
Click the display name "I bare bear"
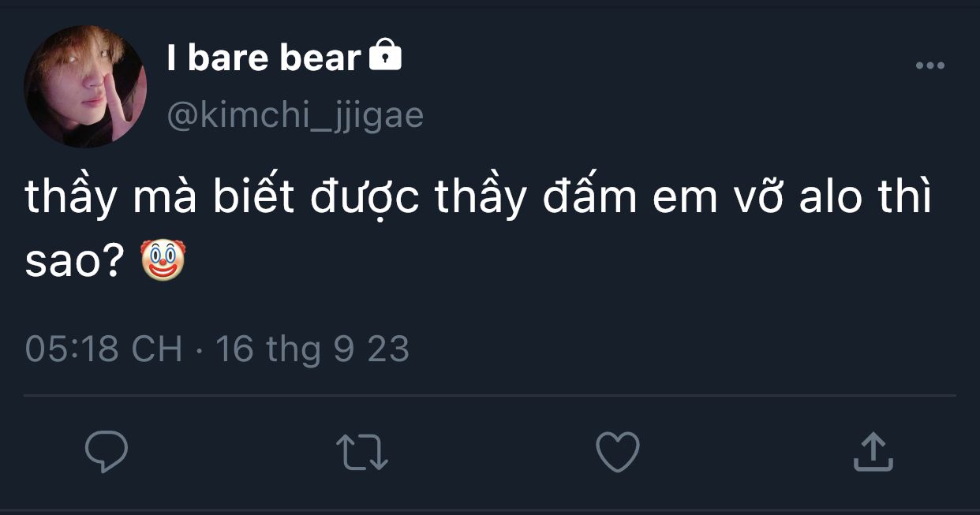click(x=264, y=58)
